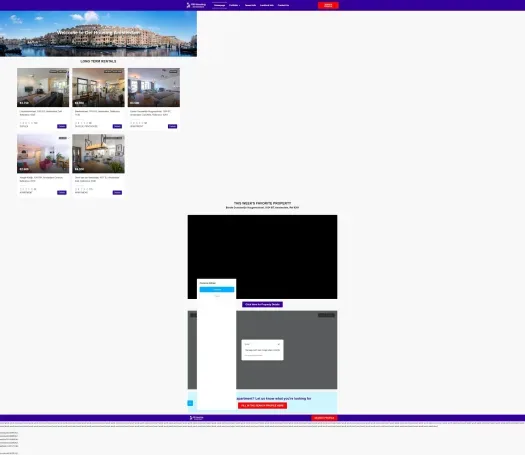
Task: Click the small blue square icon on the banner
Action: click(x=190, y=403)
